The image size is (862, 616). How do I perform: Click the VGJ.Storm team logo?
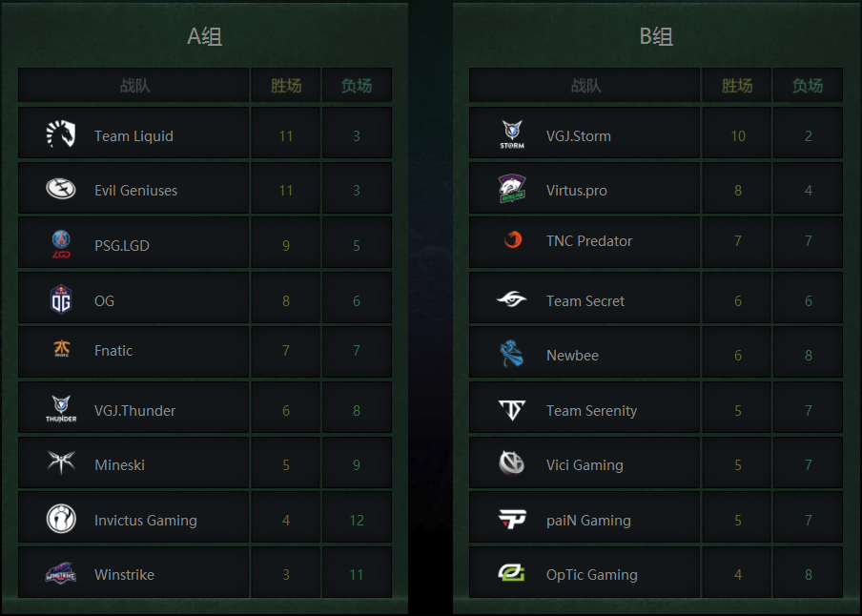512,134
